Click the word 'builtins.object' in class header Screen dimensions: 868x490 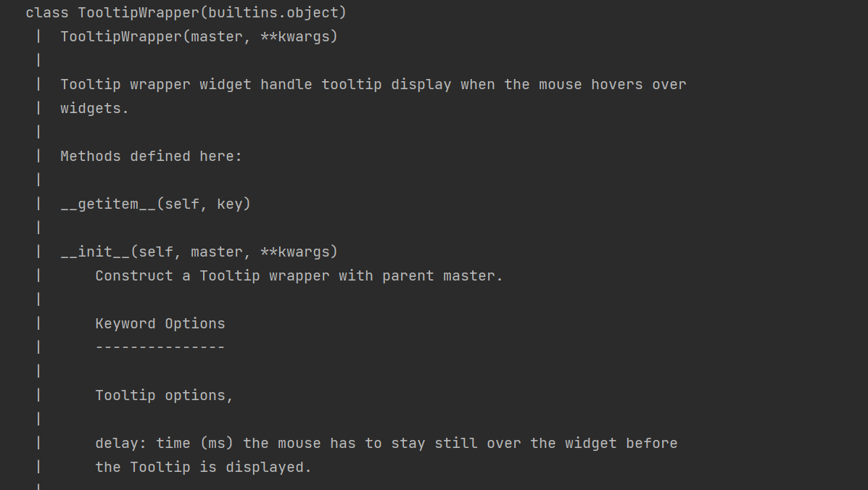point(273,13)
